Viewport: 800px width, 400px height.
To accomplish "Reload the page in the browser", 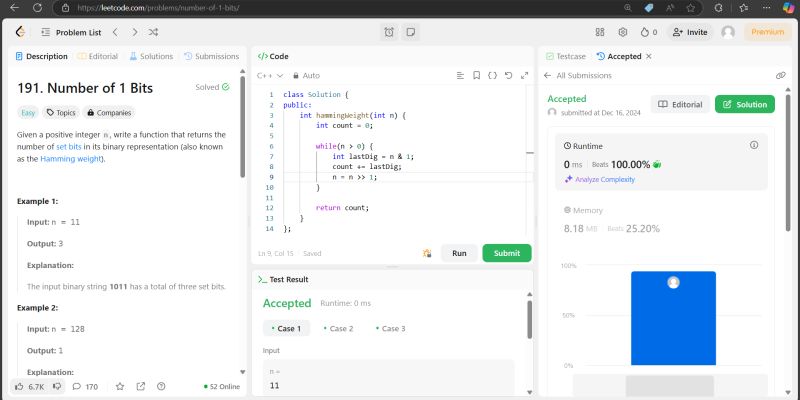I will point(37,8).
